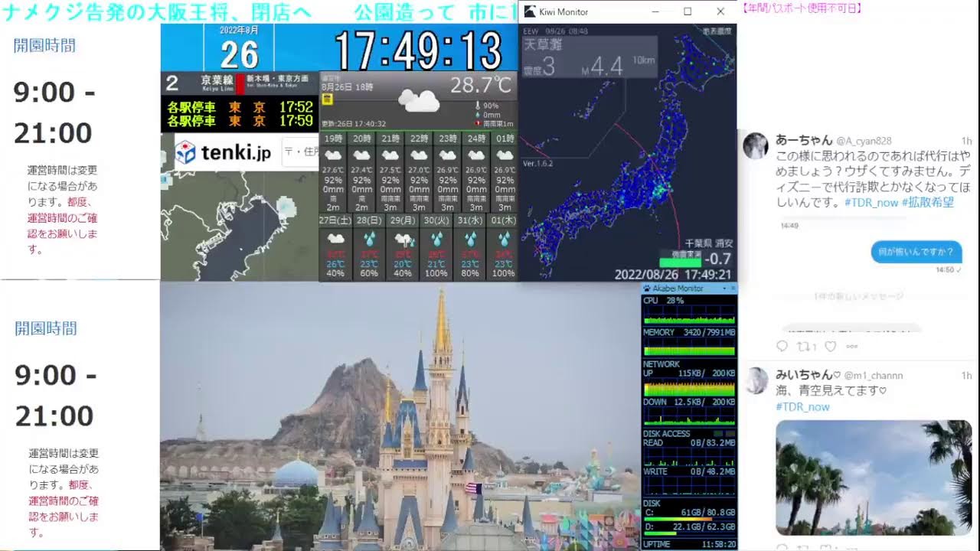Click the 千葉県 浦安 location label

coord(708,243)
